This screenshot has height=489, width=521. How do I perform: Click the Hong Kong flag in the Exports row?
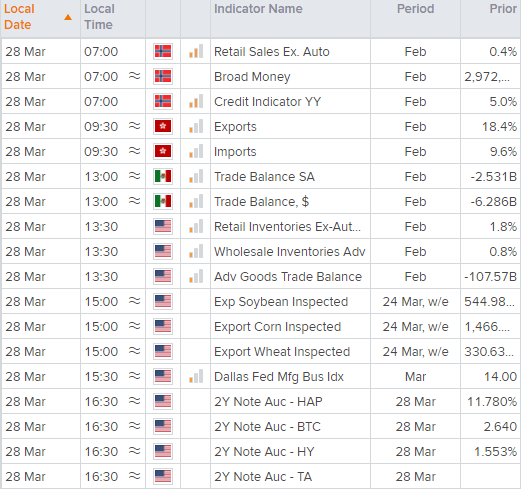163,127
